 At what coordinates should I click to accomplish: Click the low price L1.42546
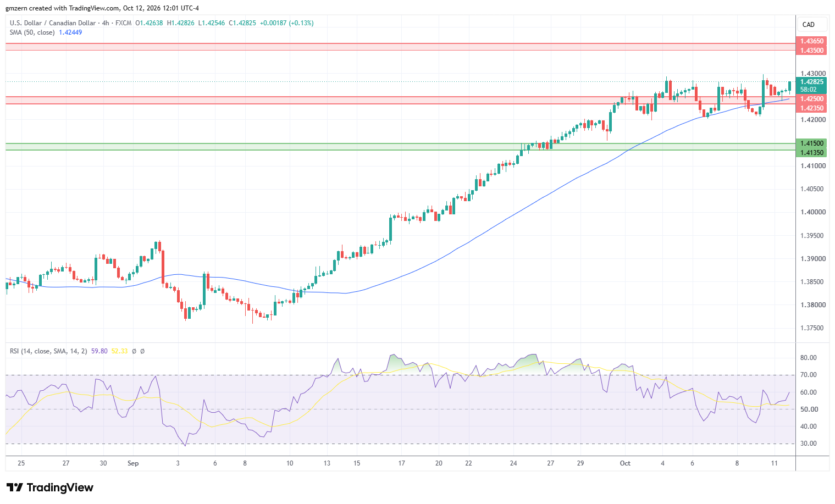pyautogui.click(x=212, y=23)
